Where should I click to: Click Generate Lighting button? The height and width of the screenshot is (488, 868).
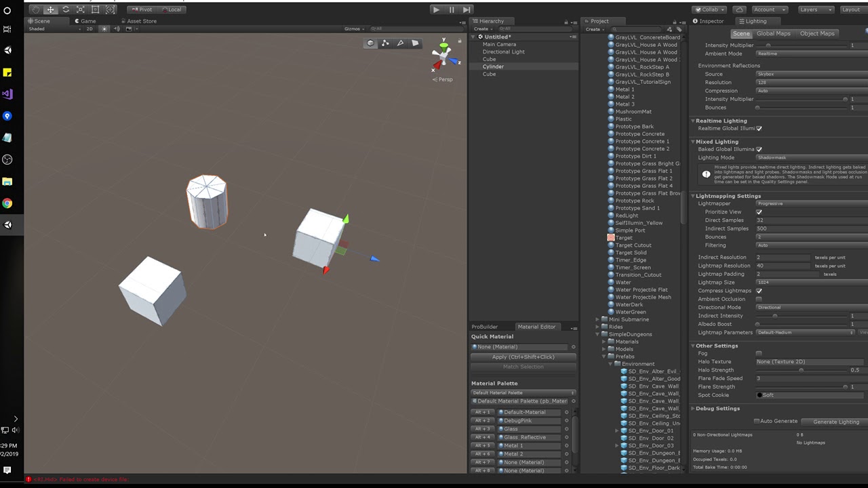835,422
